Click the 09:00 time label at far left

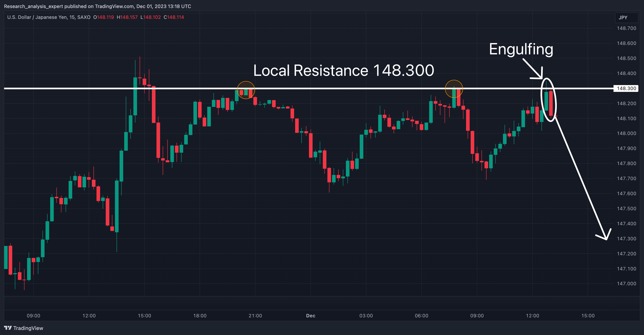click(34, 316)
